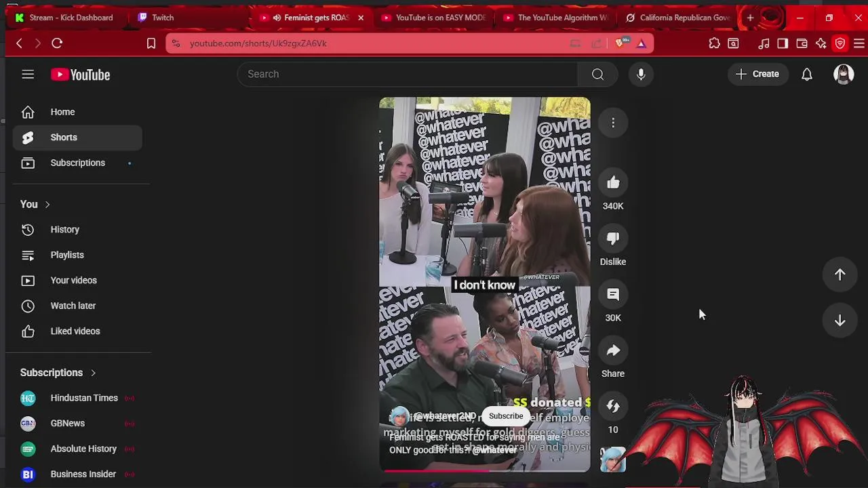The height and width of the screenshot is (488, 868).
Task: Open Subscriptions in the sidebar
Action: click(x=77, y=163)
